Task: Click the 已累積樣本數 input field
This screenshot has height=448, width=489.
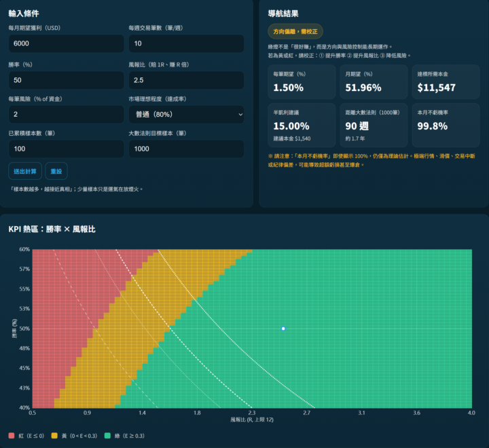Action: (66, 149)
